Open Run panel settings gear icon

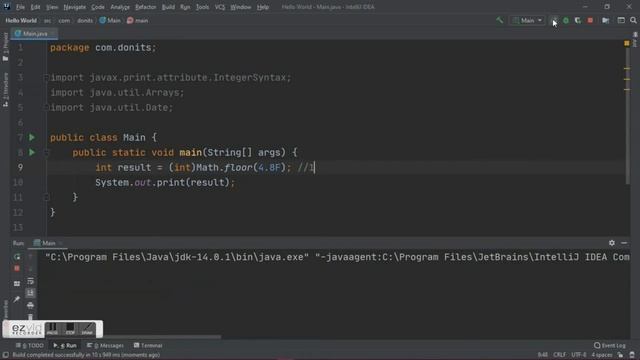tap(611, 243)
